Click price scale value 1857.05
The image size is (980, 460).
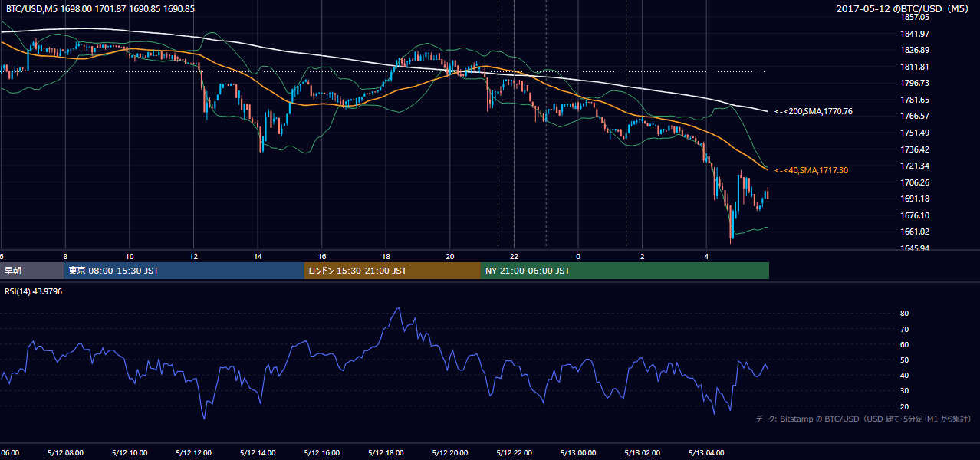click(915, 17)
